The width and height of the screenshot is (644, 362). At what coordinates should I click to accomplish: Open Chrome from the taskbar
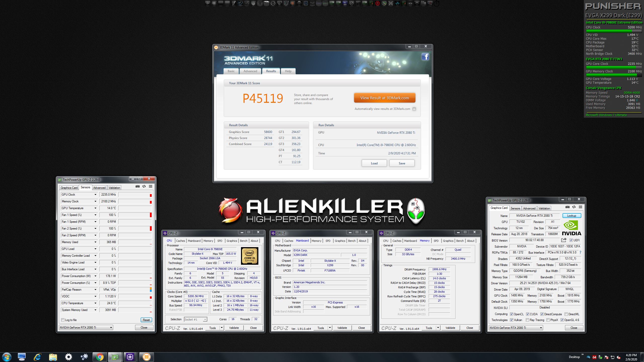tap(100, 357)
